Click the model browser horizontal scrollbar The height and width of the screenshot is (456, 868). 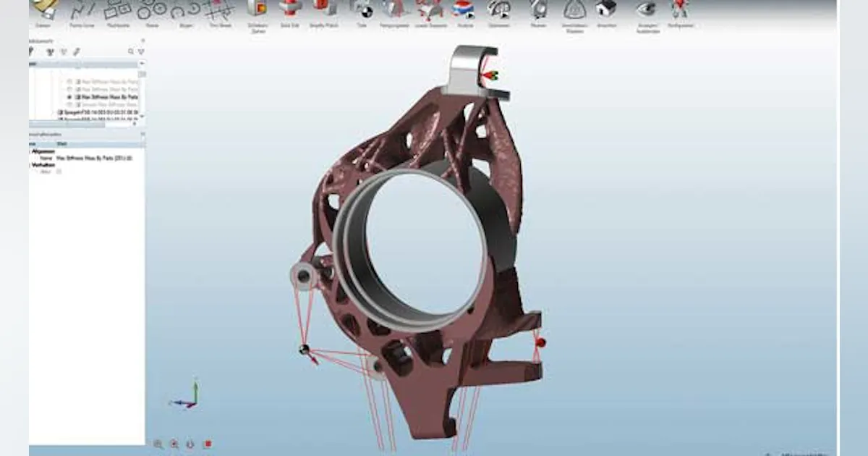point(67,124)
